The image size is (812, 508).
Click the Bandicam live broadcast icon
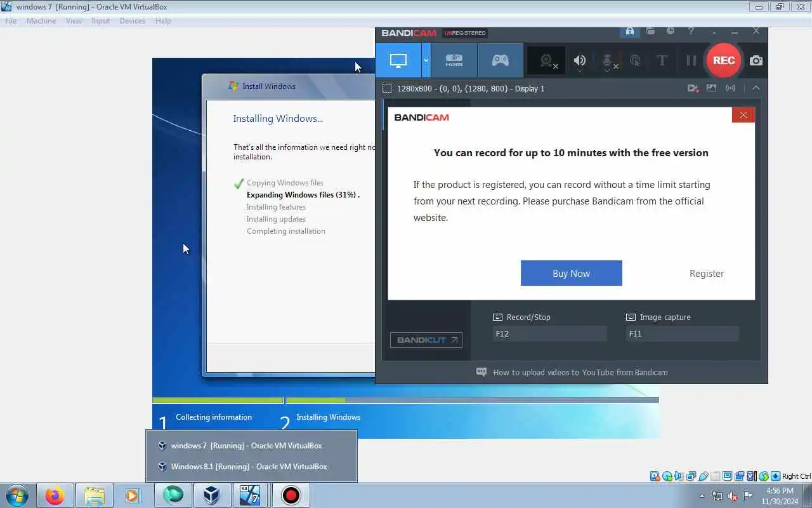(x=731, y=88)
